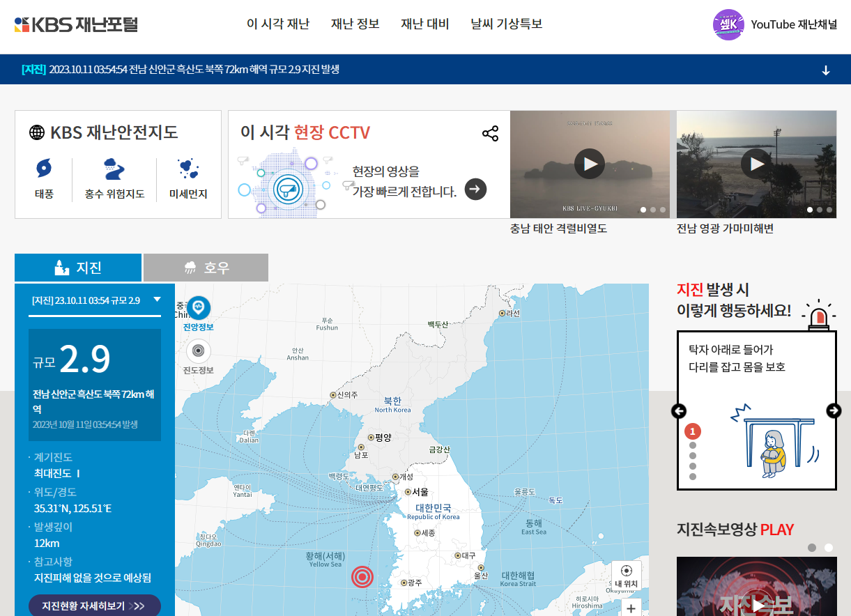Select safety tip step 1 indicator

[693, 431]
